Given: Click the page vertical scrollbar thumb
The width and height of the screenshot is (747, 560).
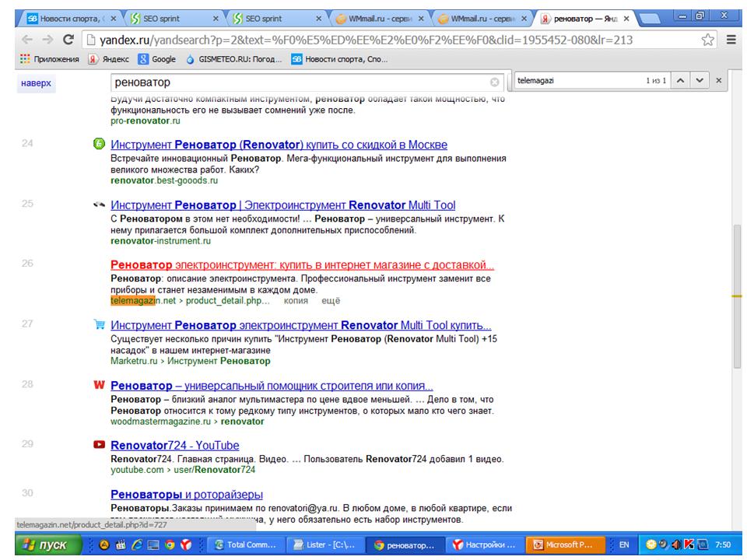Looking at the screenshot, I should tap(737, 296).
